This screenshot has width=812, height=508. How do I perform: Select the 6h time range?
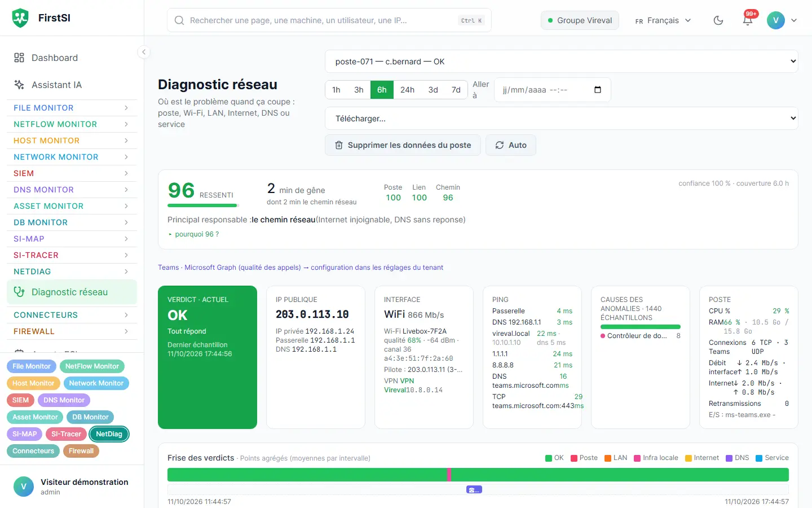[x=382, y=90]
